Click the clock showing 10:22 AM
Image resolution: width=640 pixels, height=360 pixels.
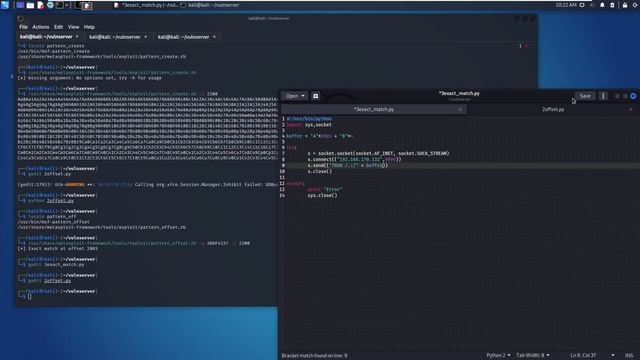pyautogui.click(x=566, y=5)
